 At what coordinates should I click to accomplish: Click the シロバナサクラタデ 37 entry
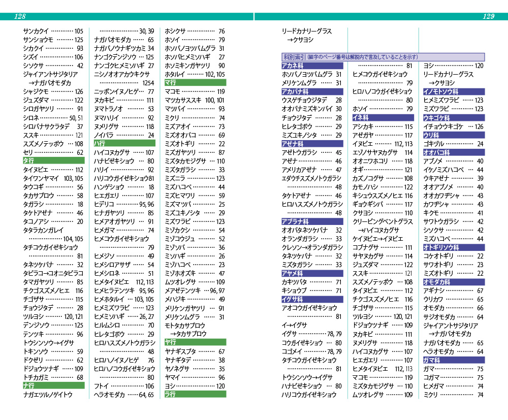(x=53, y=126)
